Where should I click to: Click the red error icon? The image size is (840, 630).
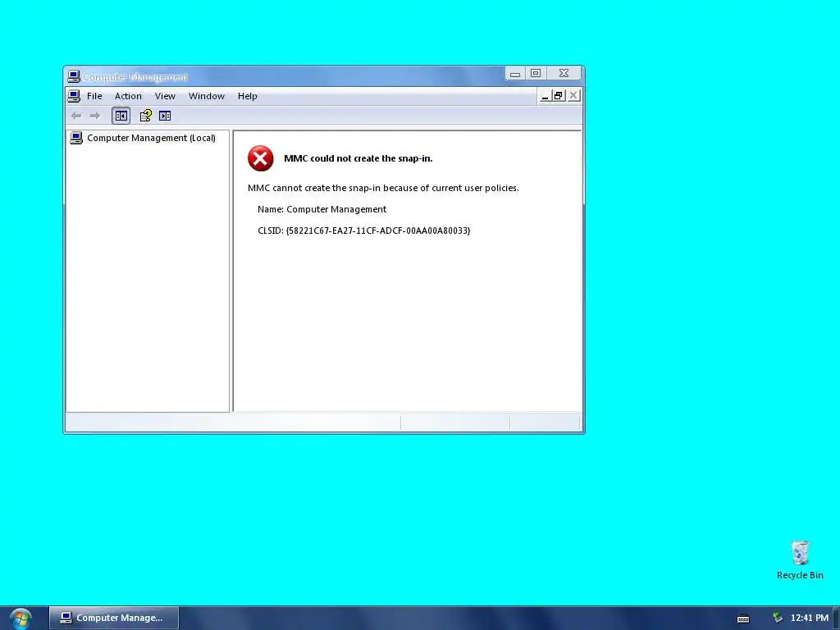point(260,158)
